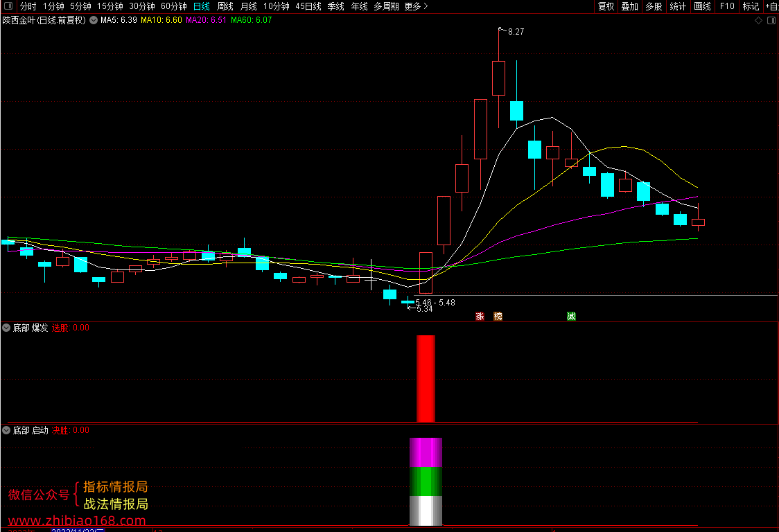The width and height of the screenshot is (779, 532).
Task: Click the 涨 signal marker
Action: point(480,317)
